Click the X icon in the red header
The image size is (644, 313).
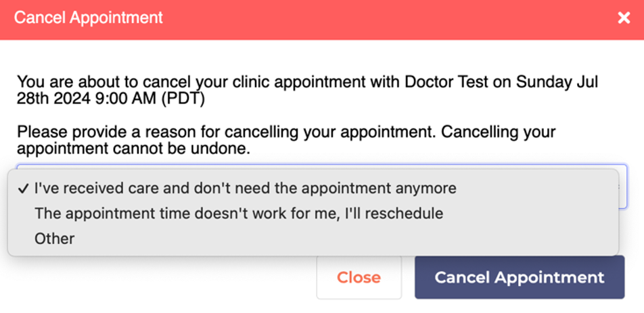[x=624, y=18]
